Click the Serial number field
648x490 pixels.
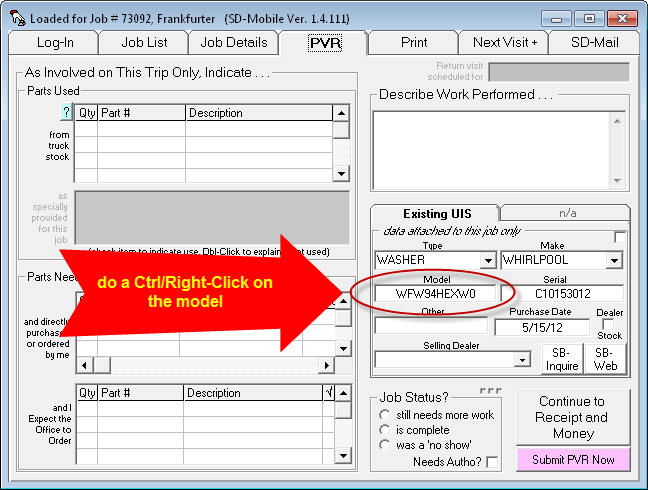tap(561, 294)
